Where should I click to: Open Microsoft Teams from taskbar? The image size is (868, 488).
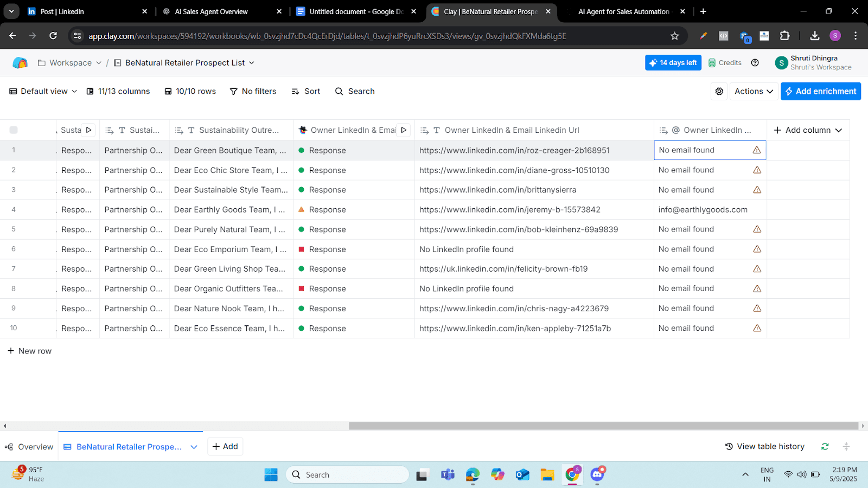pos(448,475)
